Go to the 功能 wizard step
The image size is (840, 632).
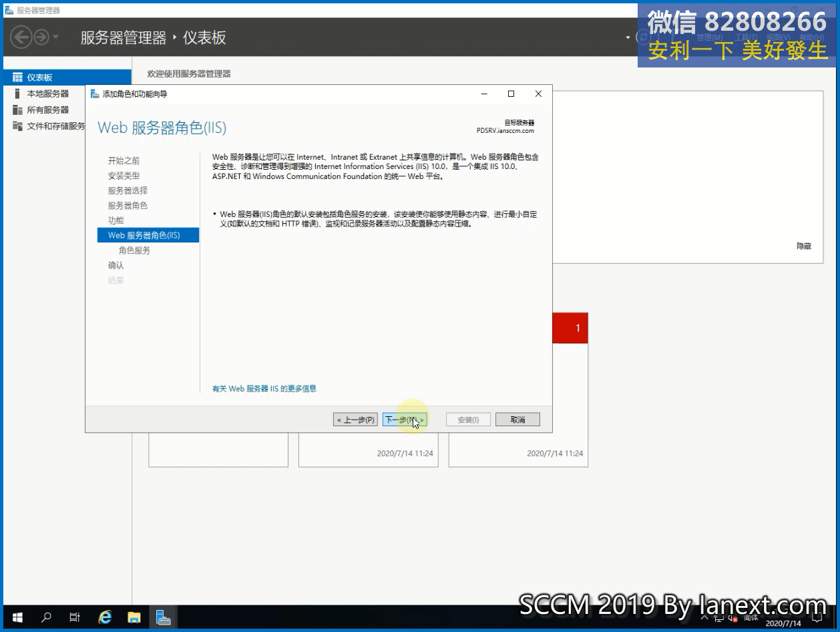[x=116, y=220]
